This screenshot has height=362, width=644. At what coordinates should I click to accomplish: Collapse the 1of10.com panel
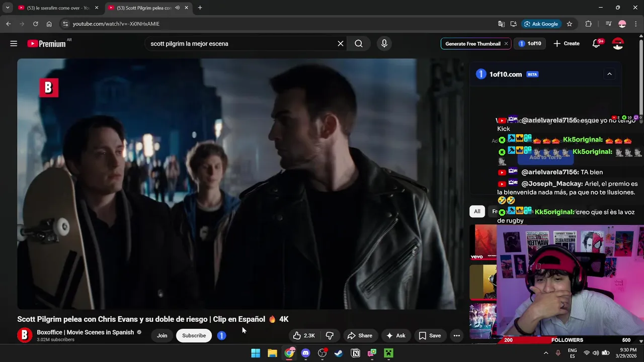[609, 74]
